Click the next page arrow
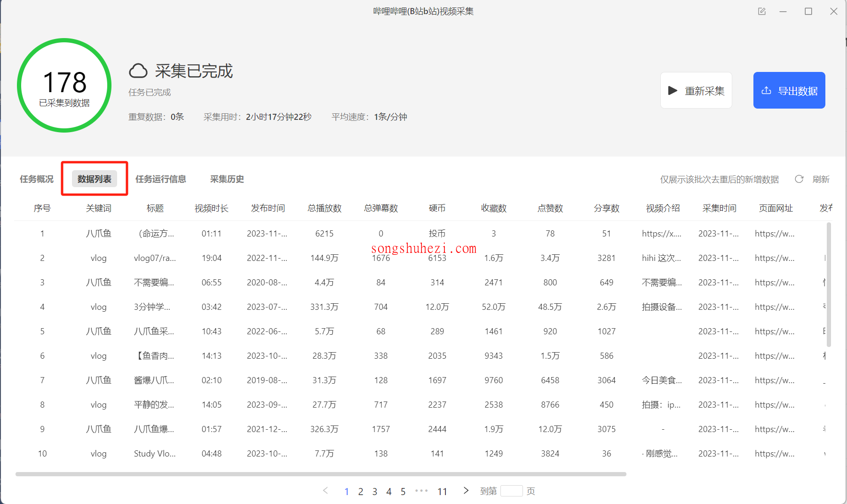 [x=466, y=490]
